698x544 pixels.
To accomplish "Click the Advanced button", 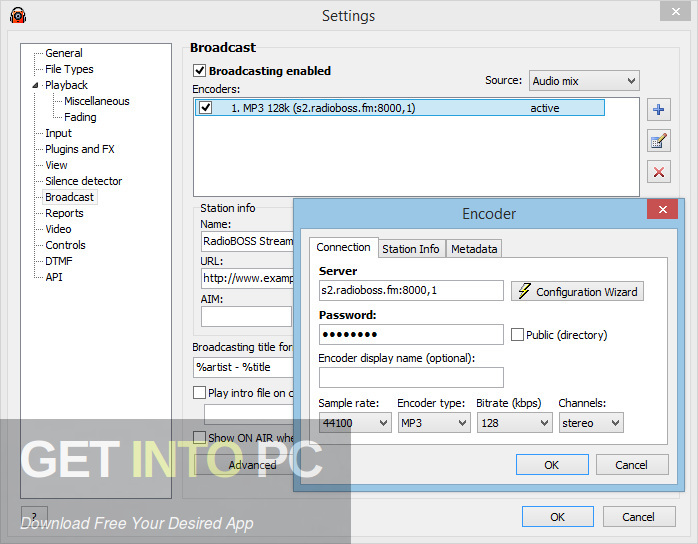I will (244, 465).
